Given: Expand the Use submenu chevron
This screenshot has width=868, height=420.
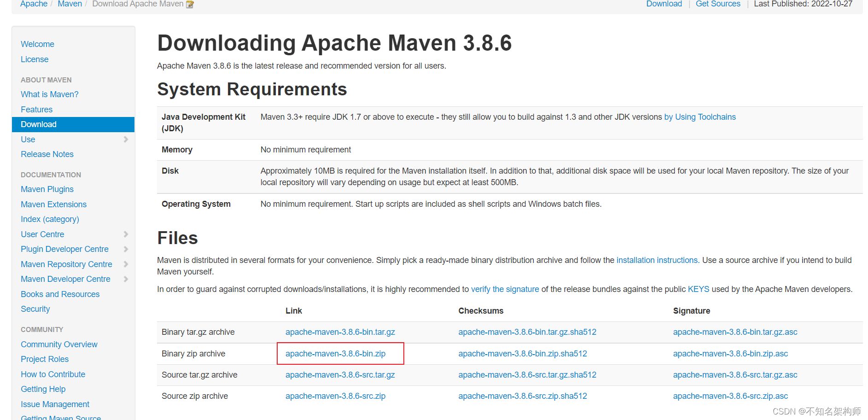Looking at the screenshot, I should tap(126, 139).
